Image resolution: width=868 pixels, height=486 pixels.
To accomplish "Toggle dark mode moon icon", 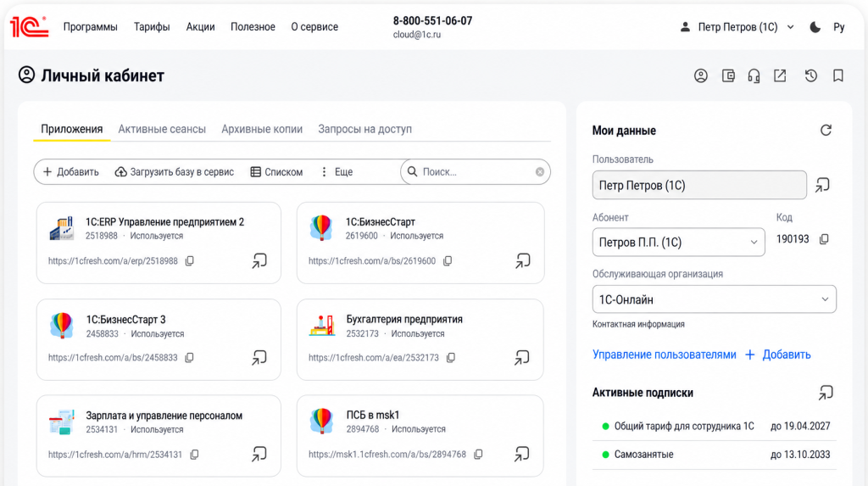I will coord(815,27).
